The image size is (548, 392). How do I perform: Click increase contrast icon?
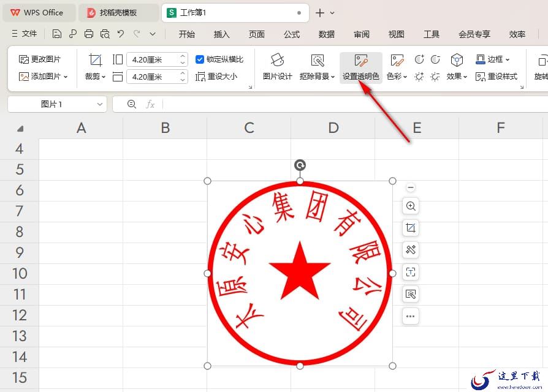click(419, 59)
